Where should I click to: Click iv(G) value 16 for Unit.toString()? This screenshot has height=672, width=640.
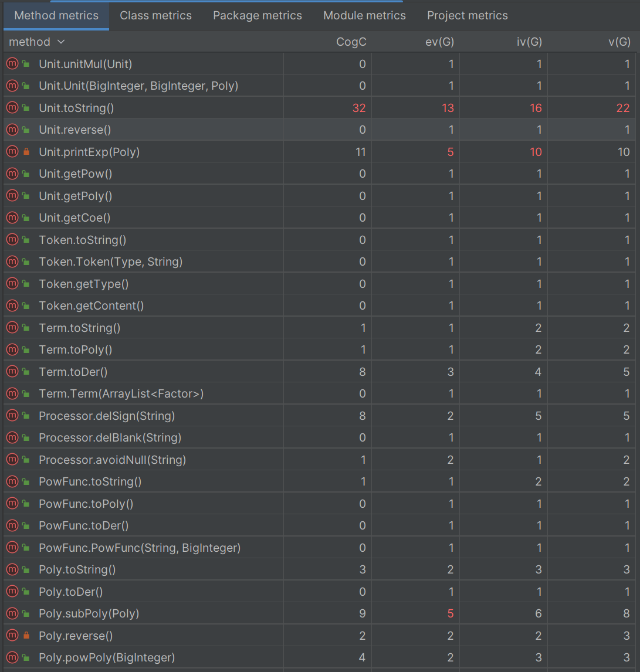point(536,107)
